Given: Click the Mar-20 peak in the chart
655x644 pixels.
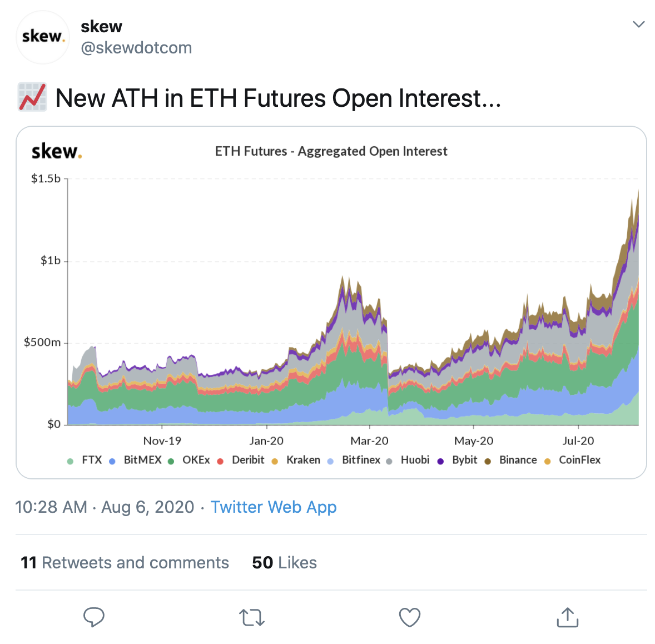Looking at the screenshot, I should coord(344,278).
